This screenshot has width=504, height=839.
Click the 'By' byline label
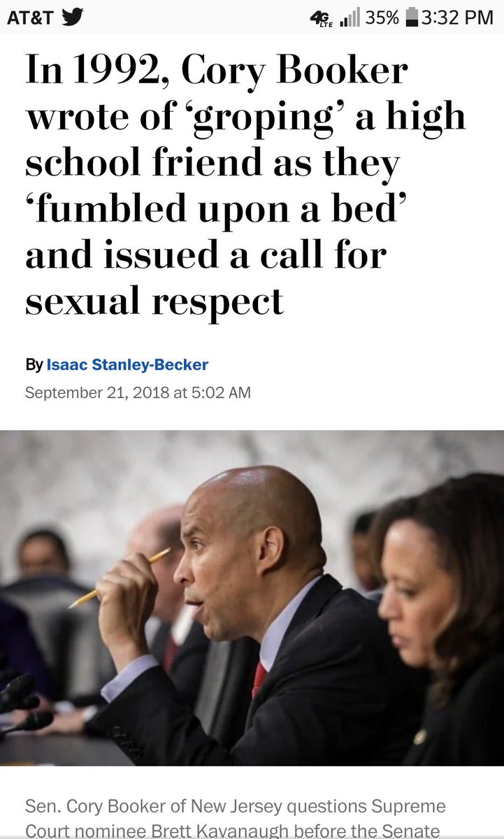34,364
